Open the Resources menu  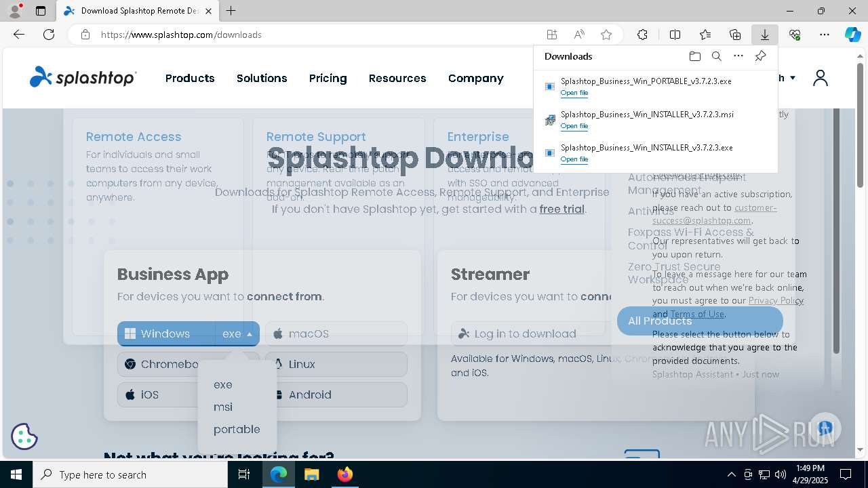pos(397,78)
